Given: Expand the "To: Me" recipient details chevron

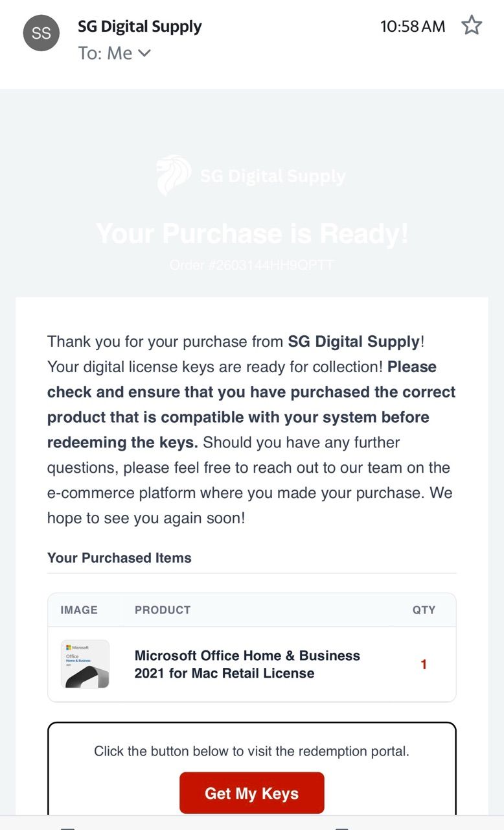Looking at the screenshot, I should tap(144, 53).
